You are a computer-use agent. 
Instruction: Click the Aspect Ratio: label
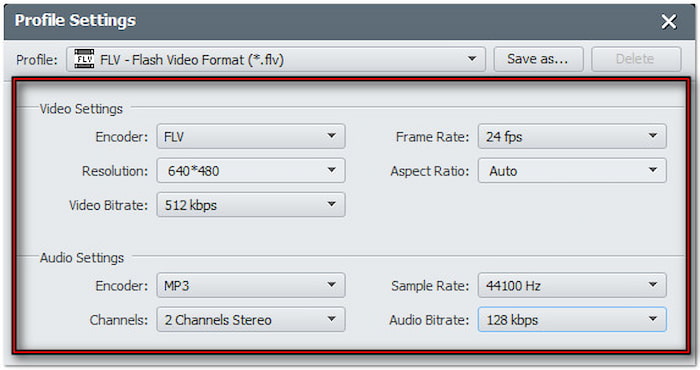430,171
